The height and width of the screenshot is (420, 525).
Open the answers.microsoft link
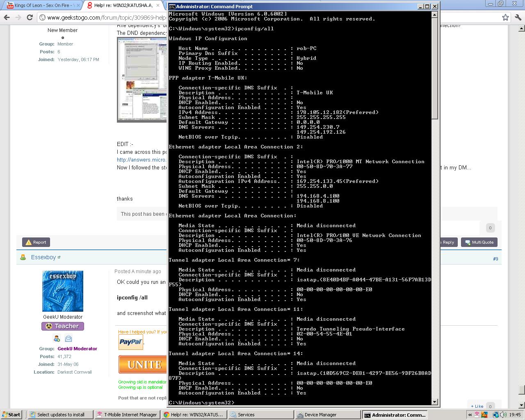coord(142,160)
